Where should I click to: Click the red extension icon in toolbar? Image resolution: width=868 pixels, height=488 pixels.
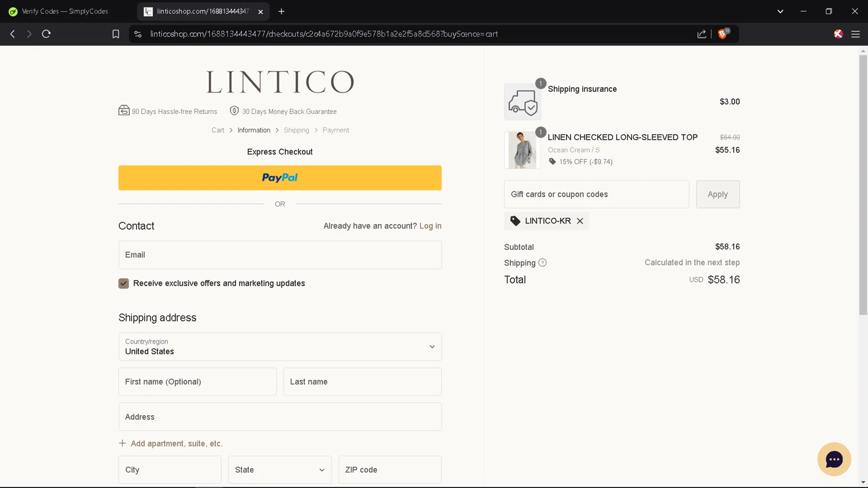point(838,34)
